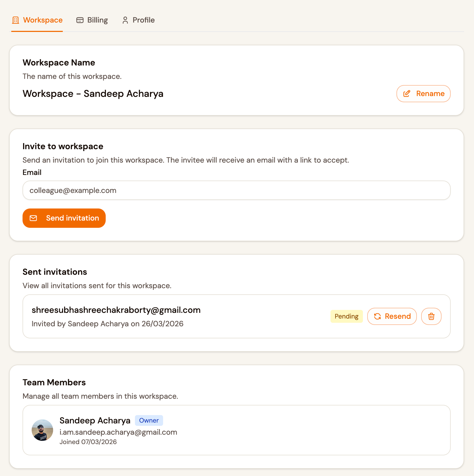
Task: Click the workspace name Workspace - Sandeep Acharya
Action: coord(93,94)
